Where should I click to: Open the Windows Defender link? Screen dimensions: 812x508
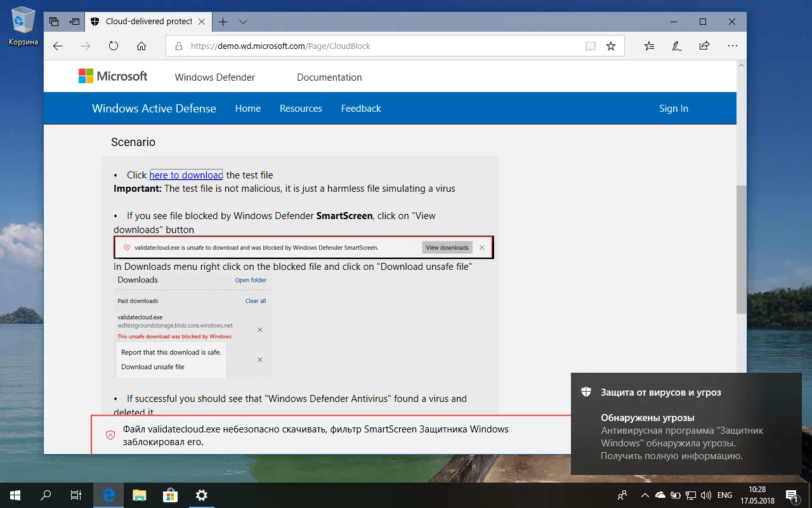pos(215,77)
